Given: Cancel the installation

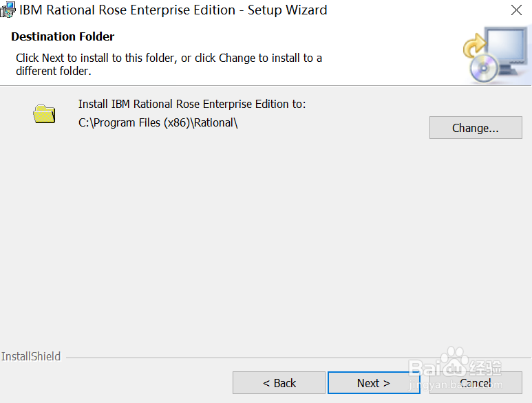Looking at the screenshot, I should [476, 383].
